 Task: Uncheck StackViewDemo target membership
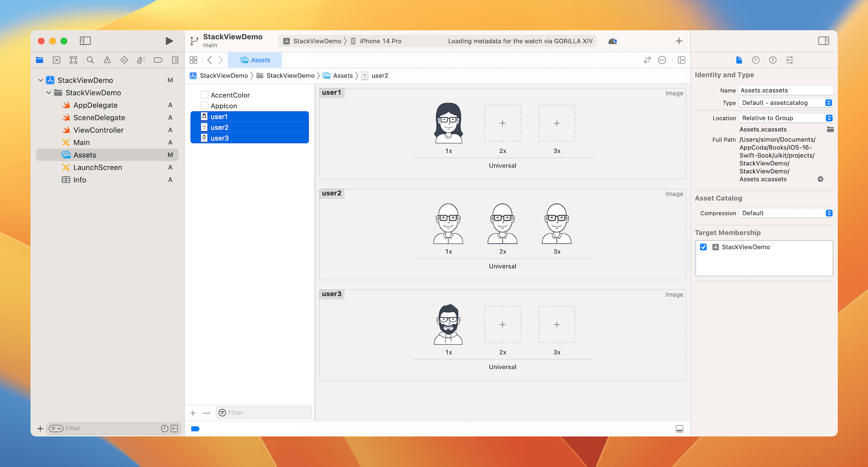point(703,247)
